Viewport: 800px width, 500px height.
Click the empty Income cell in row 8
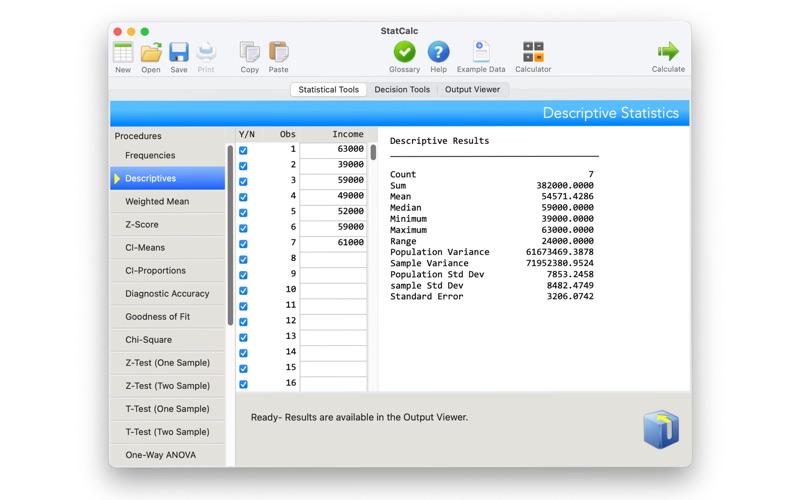click(333, 258)
